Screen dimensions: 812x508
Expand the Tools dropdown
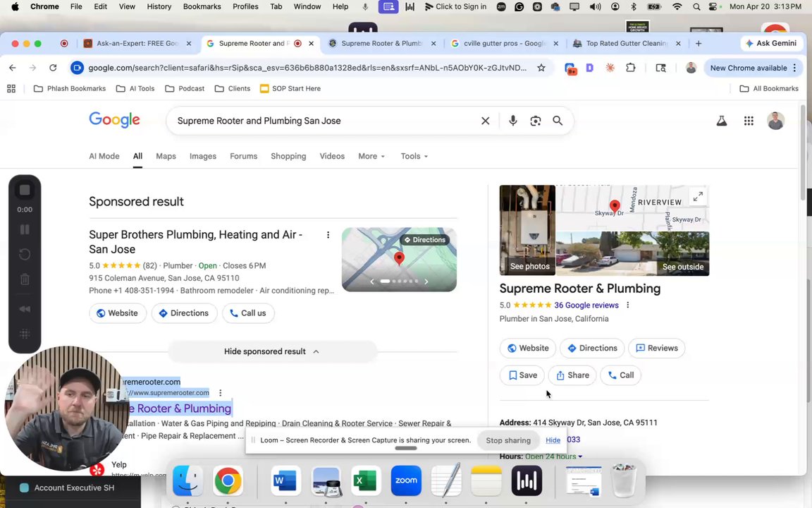[414, 156]
